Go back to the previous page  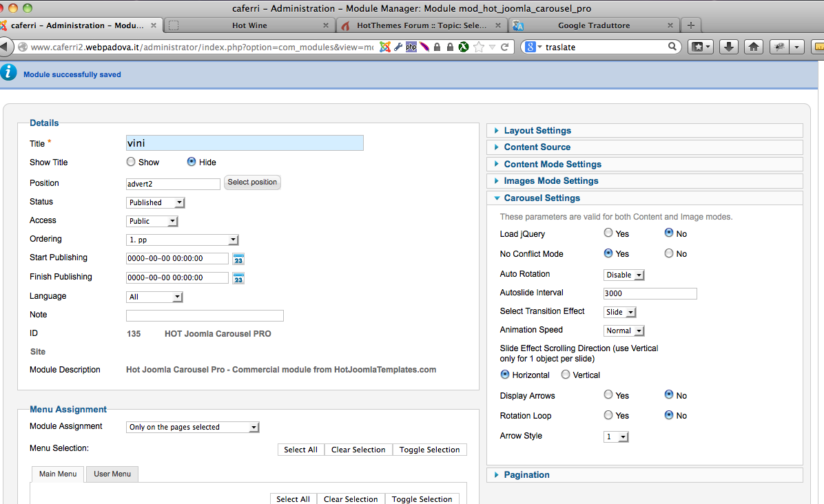pos(5,47)
